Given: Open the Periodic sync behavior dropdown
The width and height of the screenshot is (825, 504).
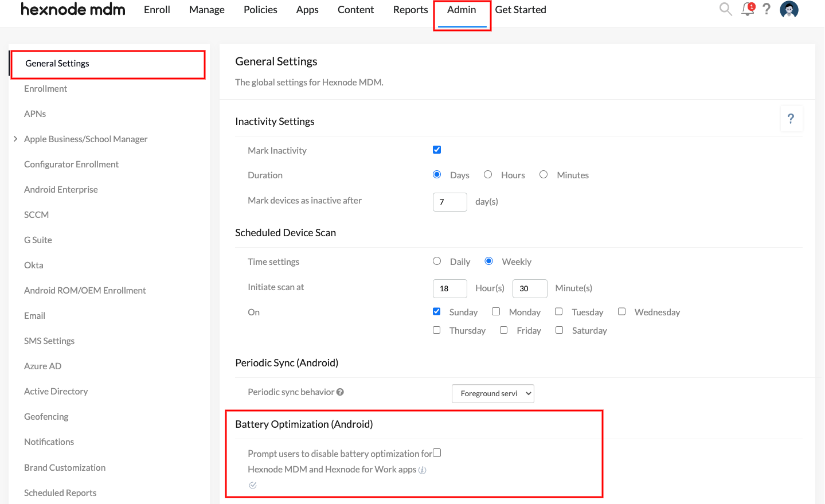Looking at the screenshot, I should pyautogui.click(x=493, y=393).
